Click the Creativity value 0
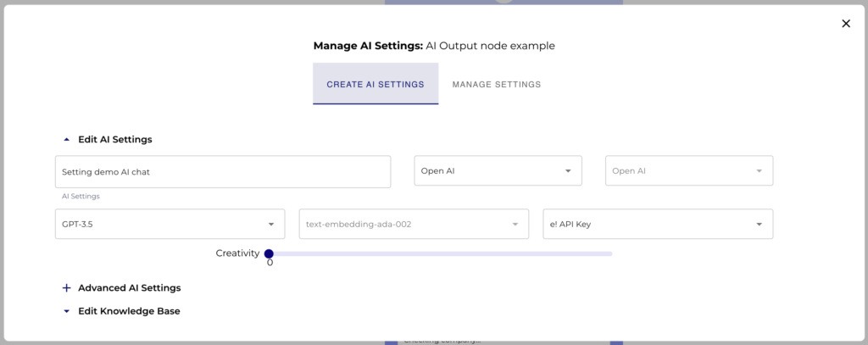This screenshot has height=345, width=868. (x=270, y=263)
